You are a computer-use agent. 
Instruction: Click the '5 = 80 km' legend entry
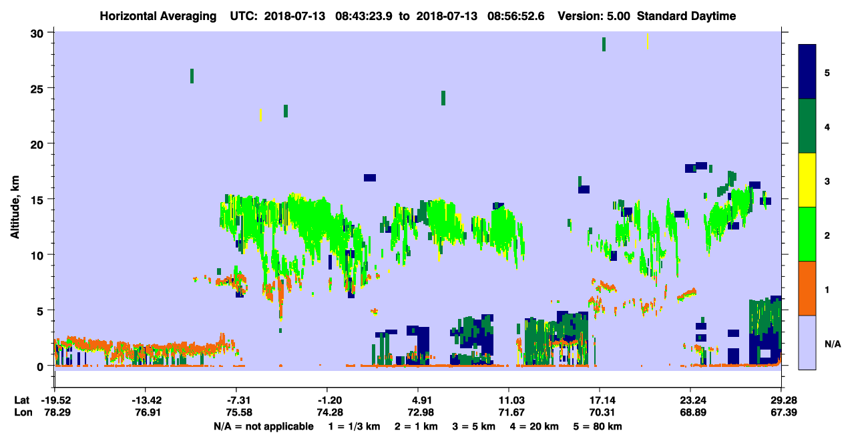(x=599, y=426)
